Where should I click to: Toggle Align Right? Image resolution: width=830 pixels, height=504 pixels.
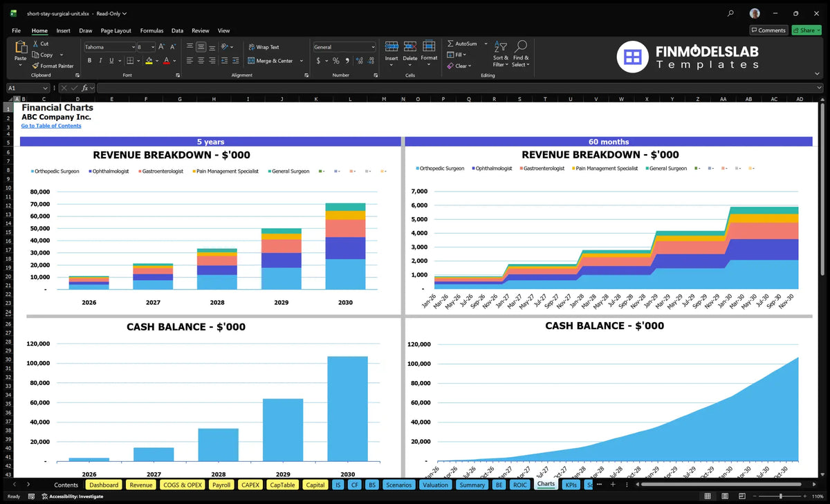(212, 61)
